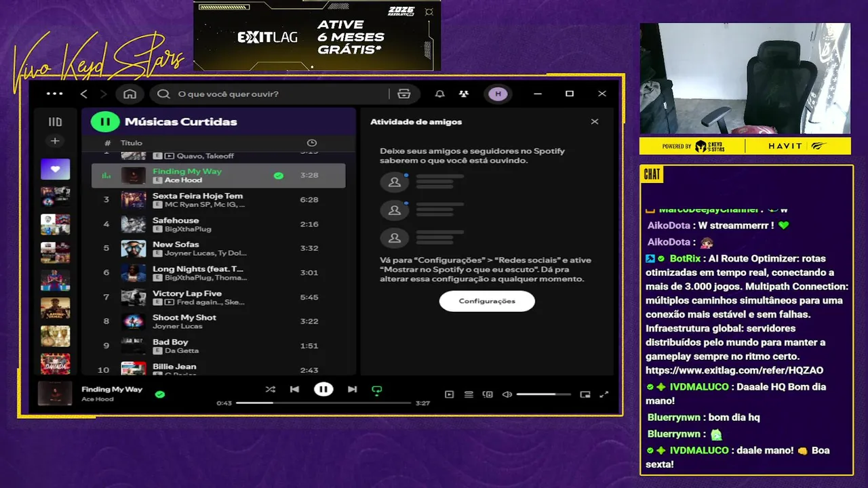Click the "Músicas Curtidas" heading
The width and height of the screenshot is (868, 488).
[180, 122]
